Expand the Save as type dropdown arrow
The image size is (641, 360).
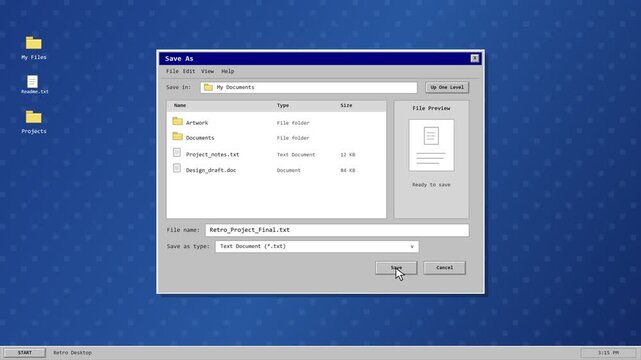412,246
